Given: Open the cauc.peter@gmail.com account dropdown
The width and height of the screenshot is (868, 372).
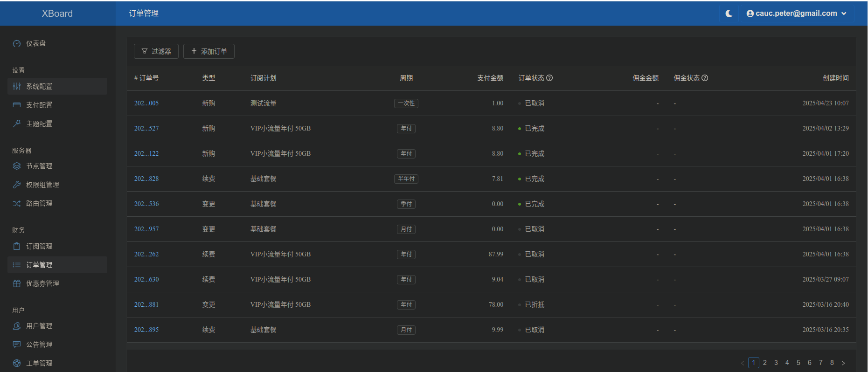Looking at the screenshot, I should pyautogui.click(x=797, y=14).
